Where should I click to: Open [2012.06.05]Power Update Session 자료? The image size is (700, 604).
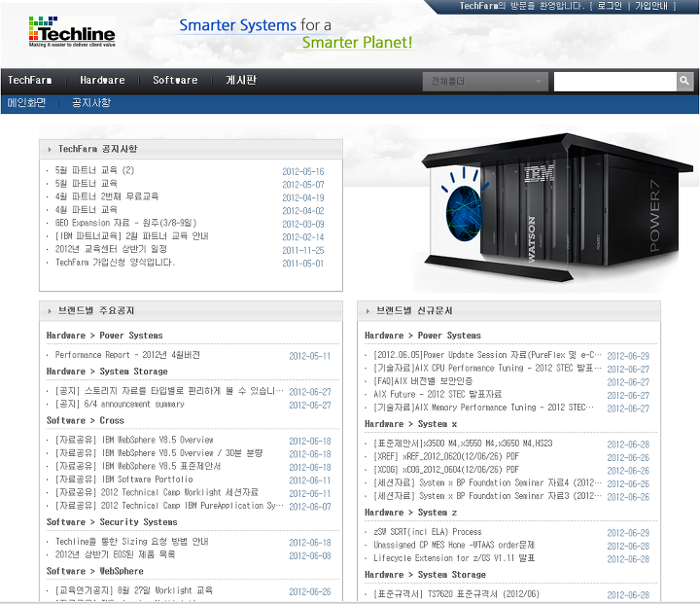click(x=487, y=355)
